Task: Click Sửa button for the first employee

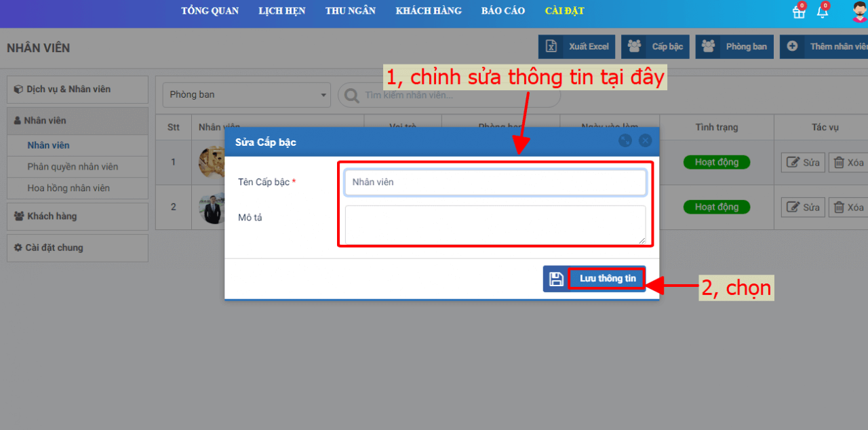Action: tap(803, 163)
